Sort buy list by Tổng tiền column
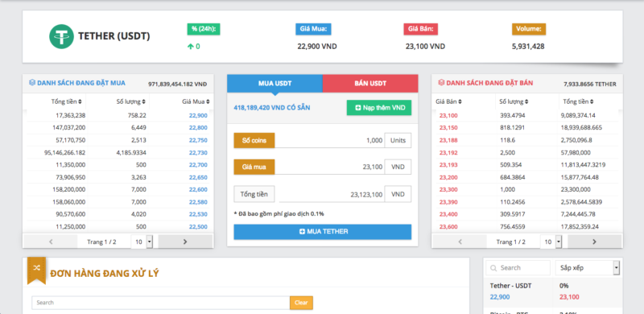 click(x=66, y=101)
